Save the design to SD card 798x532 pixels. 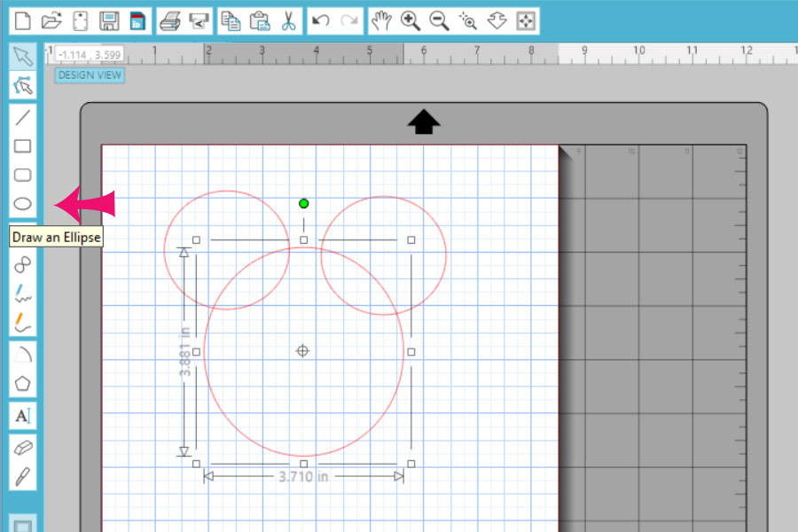[x=138, y=21]
